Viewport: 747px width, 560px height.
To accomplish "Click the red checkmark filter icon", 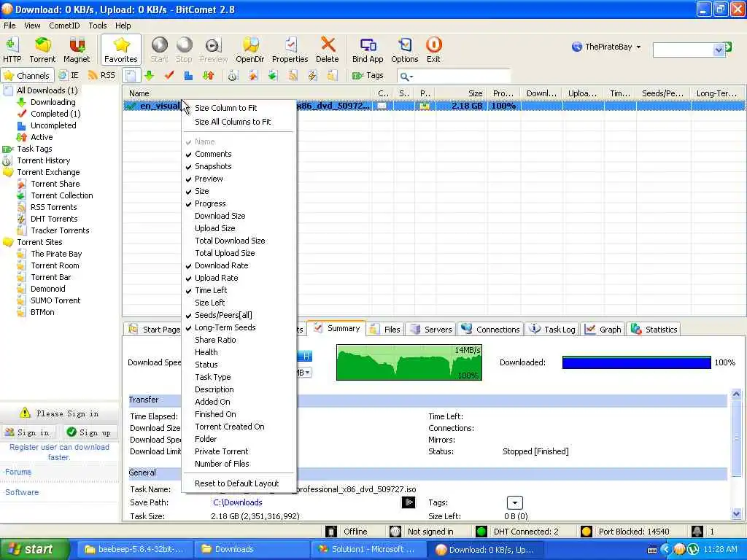I will coord(169,75).
